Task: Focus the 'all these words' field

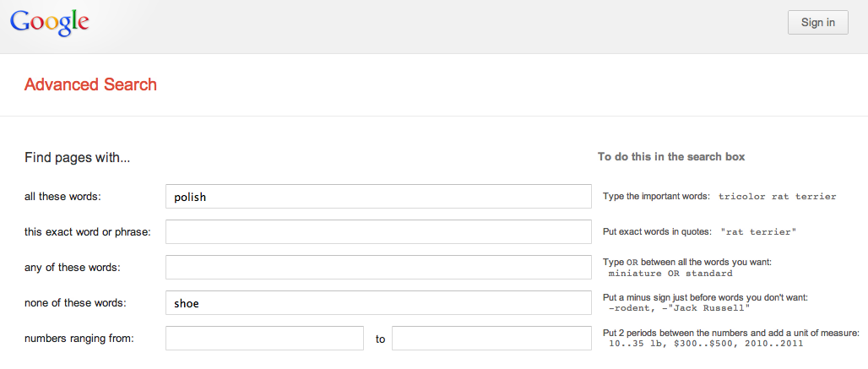Action: pos(378,197)
